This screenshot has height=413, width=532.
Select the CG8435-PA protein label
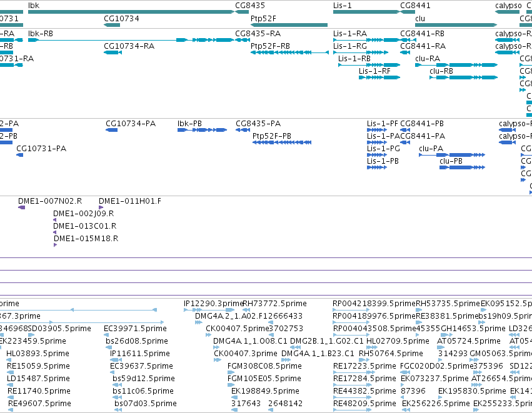[x=258, y=124]
